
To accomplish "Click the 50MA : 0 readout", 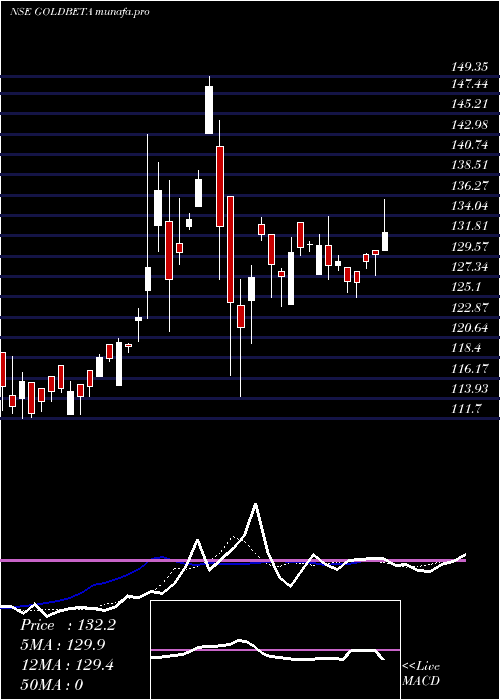I will coord(51,685).
